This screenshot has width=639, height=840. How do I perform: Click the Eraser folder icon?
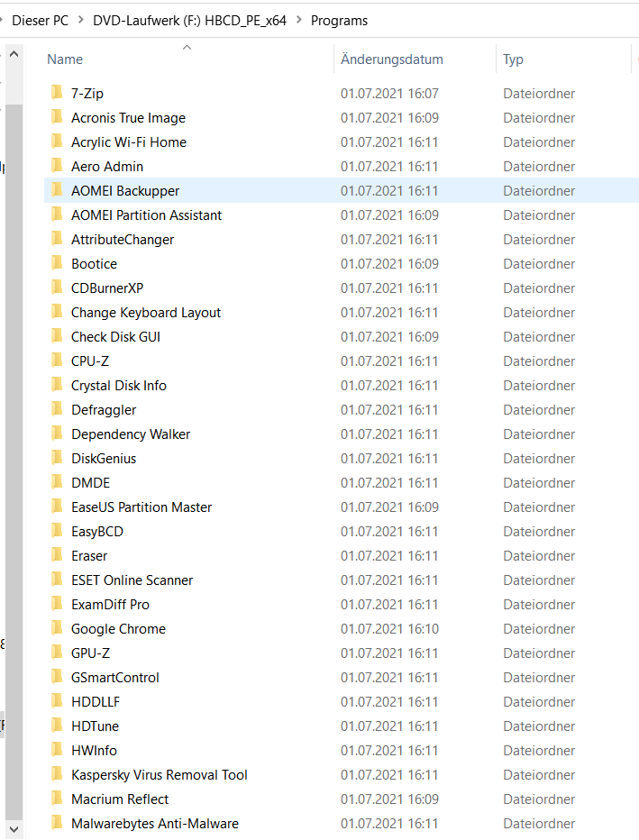tap(57, 555)
